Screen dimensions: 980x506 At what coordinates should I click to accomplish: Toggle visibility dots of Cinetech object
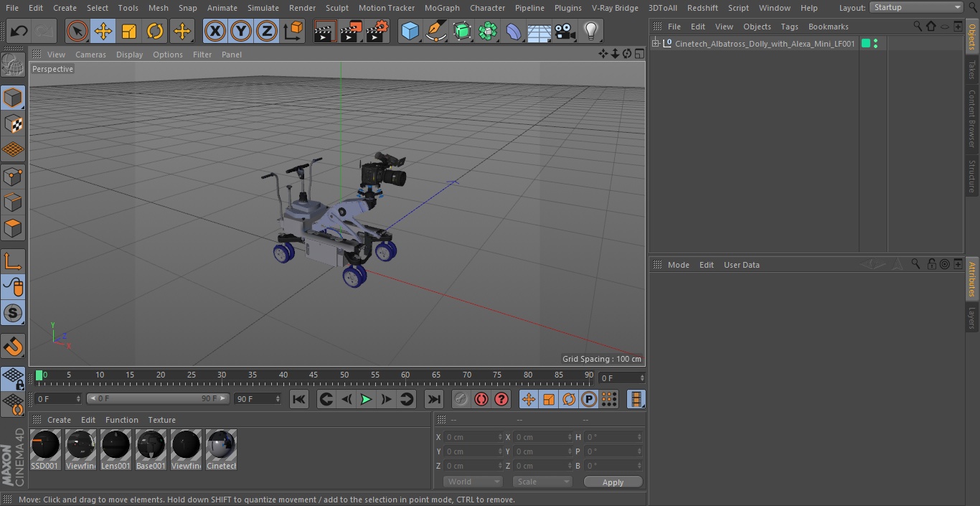[875, 44]
